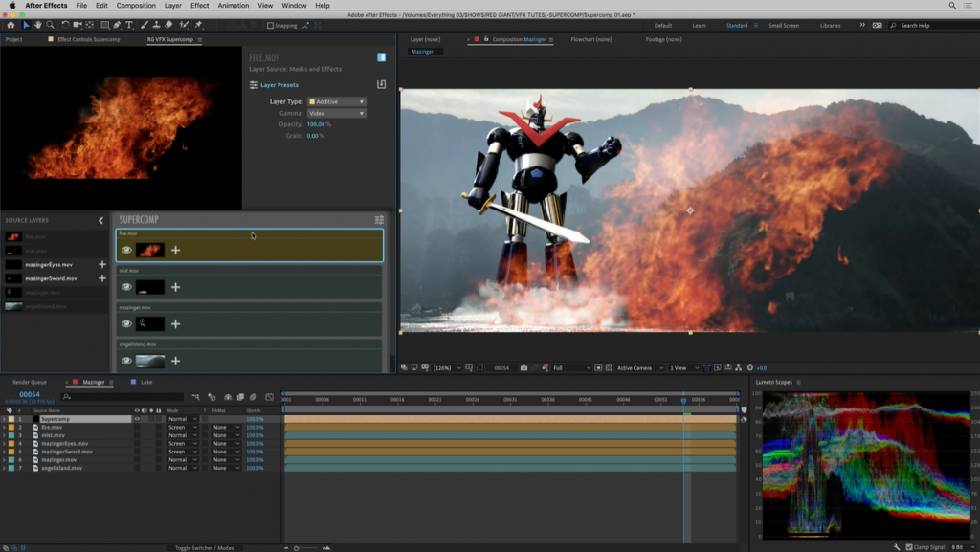Open the Animation menu
Image resolution: width=980 pixels, height=552 pixels.
pyautogui.click(x=234, y=5)
